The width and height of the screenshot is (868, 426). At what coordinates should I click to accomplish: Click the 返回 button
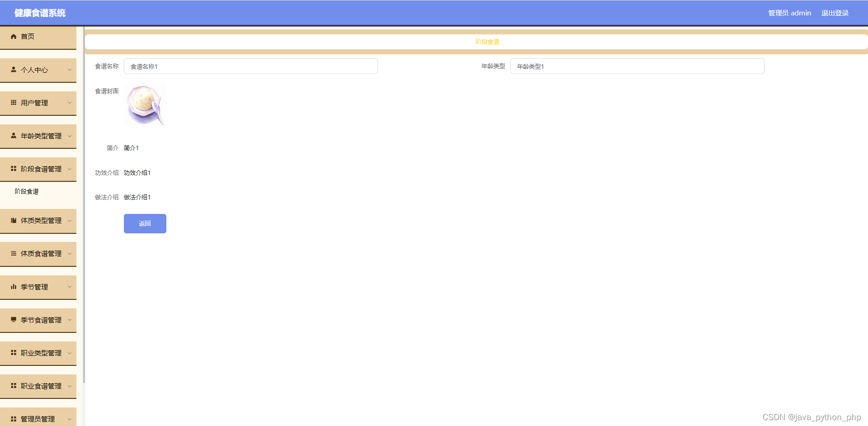pyautogui.click(x=145, y=223)
